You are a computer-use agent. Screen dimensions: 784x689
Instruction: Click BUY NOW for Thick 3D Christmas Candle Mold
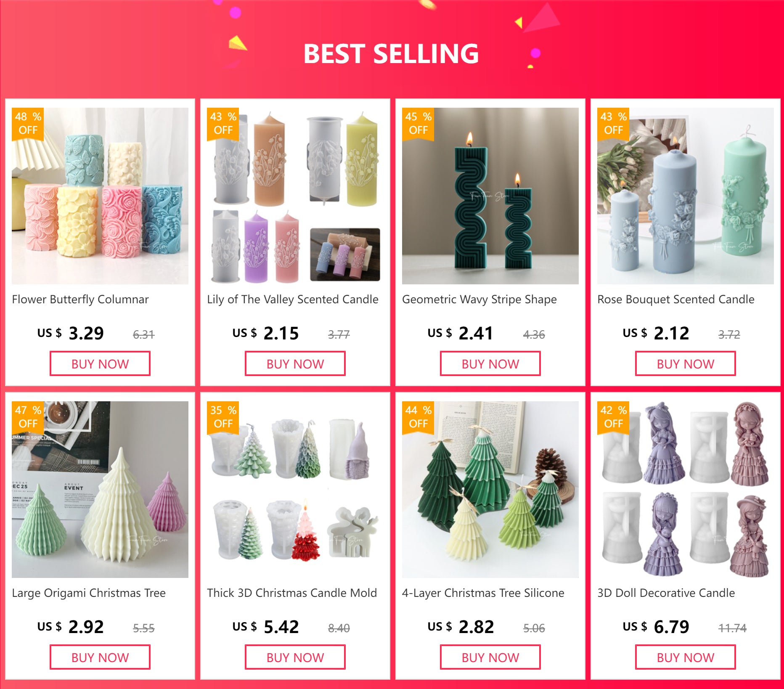pyautogui.click(x=295, y=657)
